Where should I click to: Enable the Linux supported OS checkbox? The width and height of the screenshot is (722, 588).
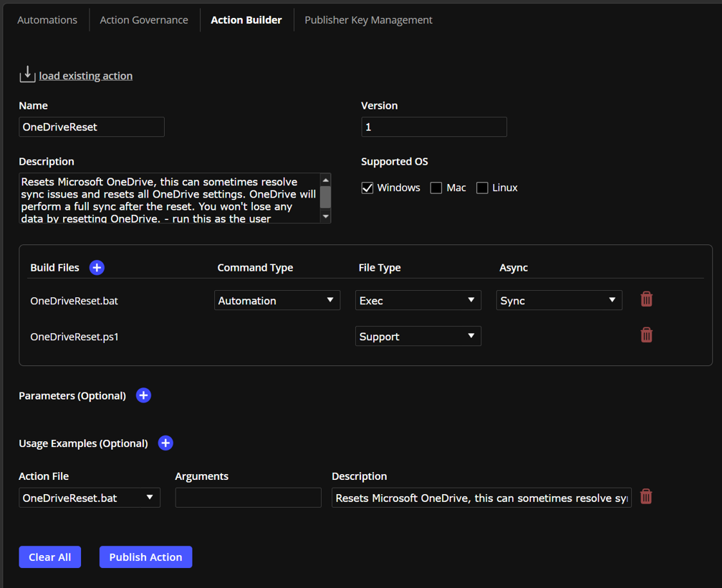(482, 188)
